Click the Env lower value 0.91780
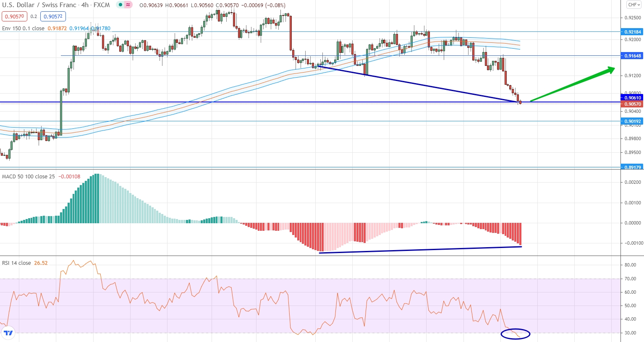 coord(101,29)
